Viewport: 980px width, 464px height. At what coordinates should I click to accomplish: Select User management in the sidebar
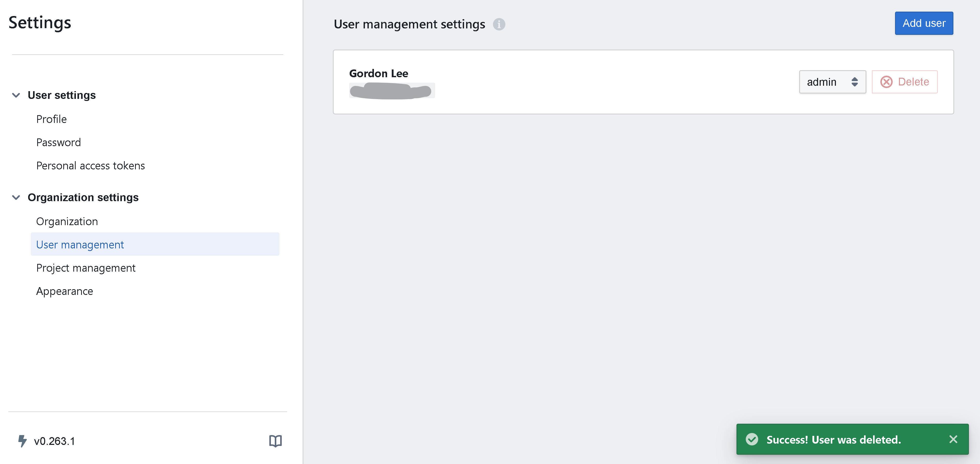[80, 245]
